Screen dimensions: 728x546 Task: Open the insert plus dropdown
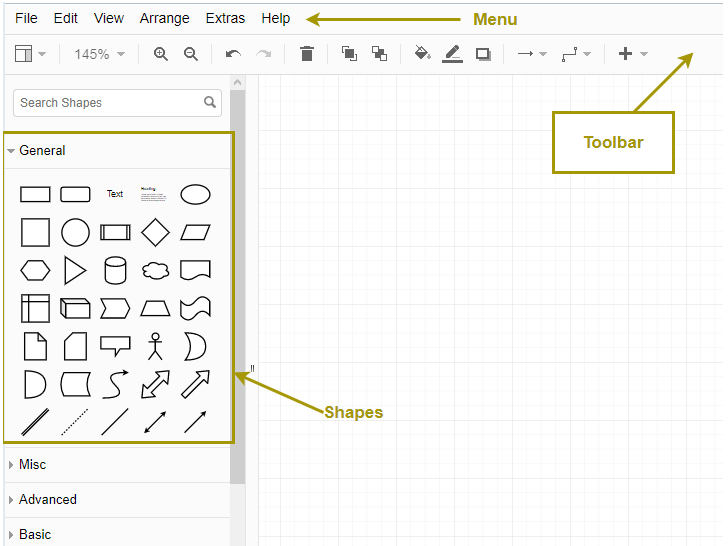coord(632,54)
